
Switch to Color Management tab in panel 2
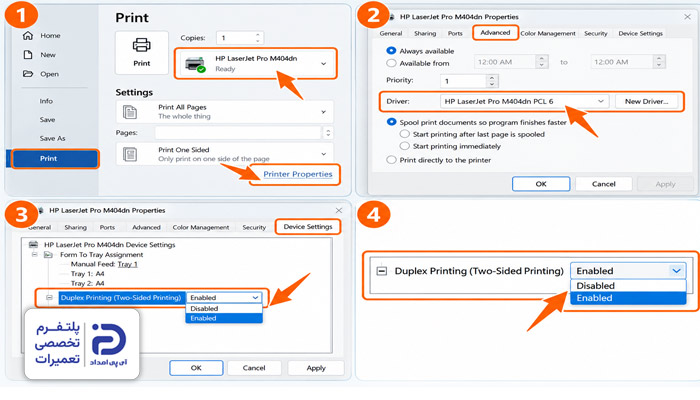(548, 33)
